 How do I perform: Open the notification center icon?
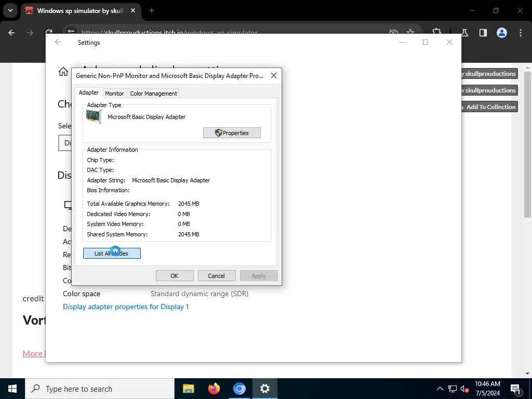tap(515, 389)
